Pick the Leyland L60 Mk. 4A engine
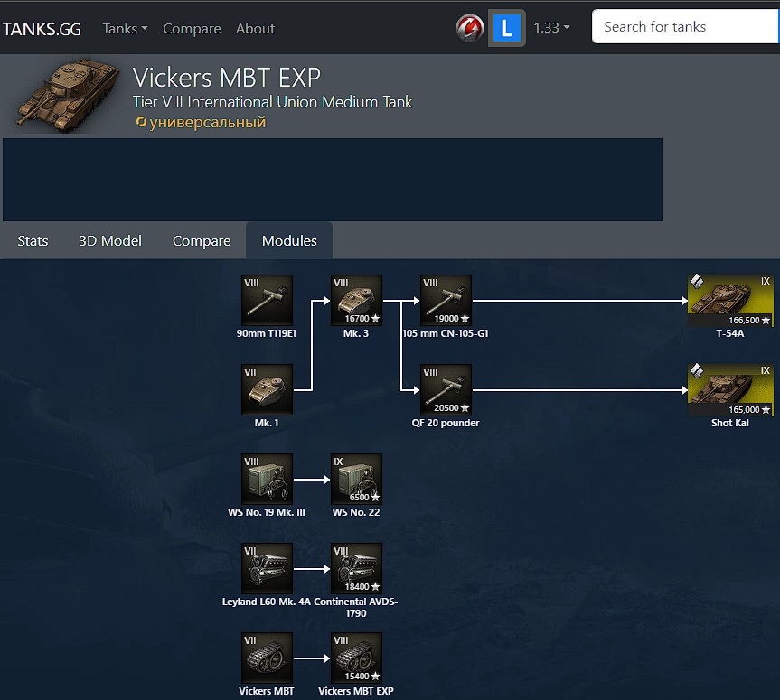780x700 pixels. 267,569
